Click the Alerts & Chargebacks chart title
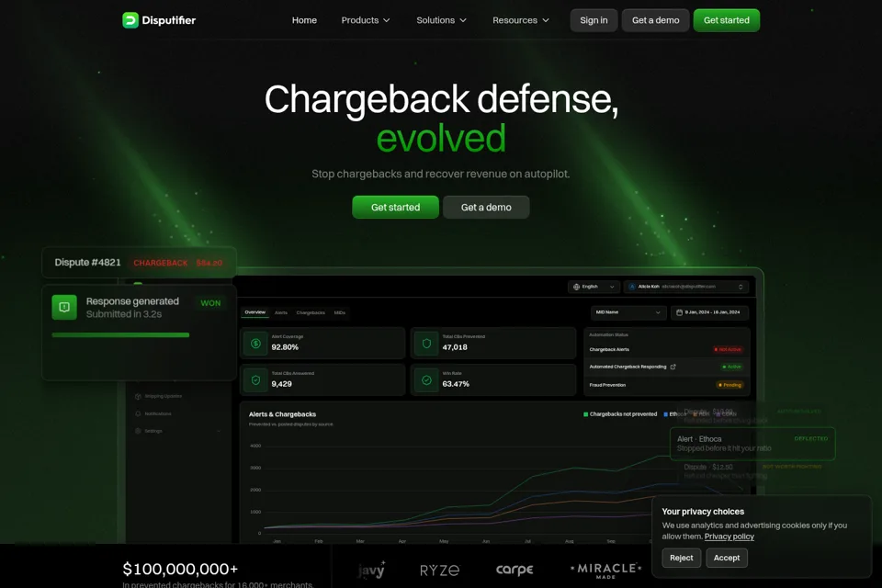The image size is (882, 588). (x=282, y=414)
